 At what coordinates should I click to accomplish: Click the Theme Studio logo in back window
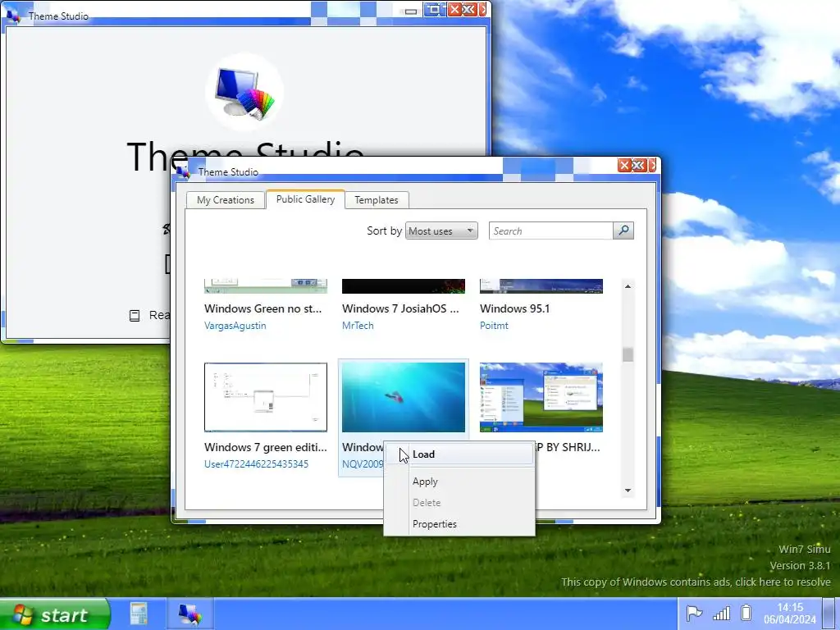click(244, 92)
